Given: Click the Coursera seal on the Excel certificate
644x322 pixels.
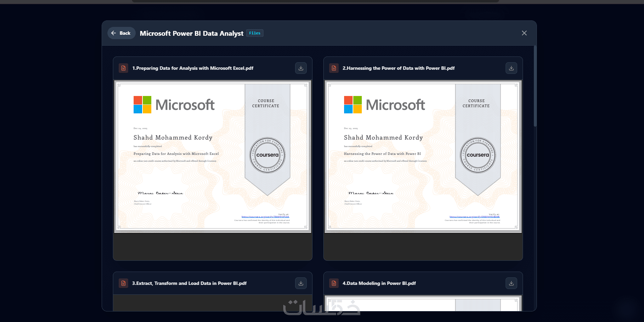Looking at the screenshot, I should 268,155.
